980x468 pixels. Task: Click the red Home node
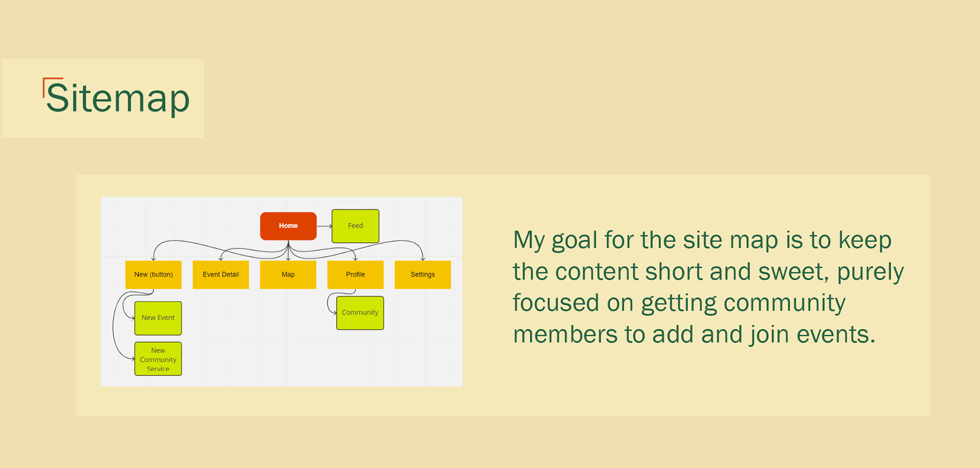(x=288, y=226)
